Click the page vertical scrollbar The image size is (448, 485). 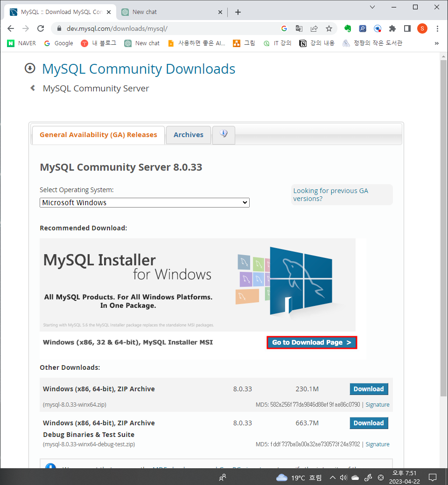pos(443,228)
